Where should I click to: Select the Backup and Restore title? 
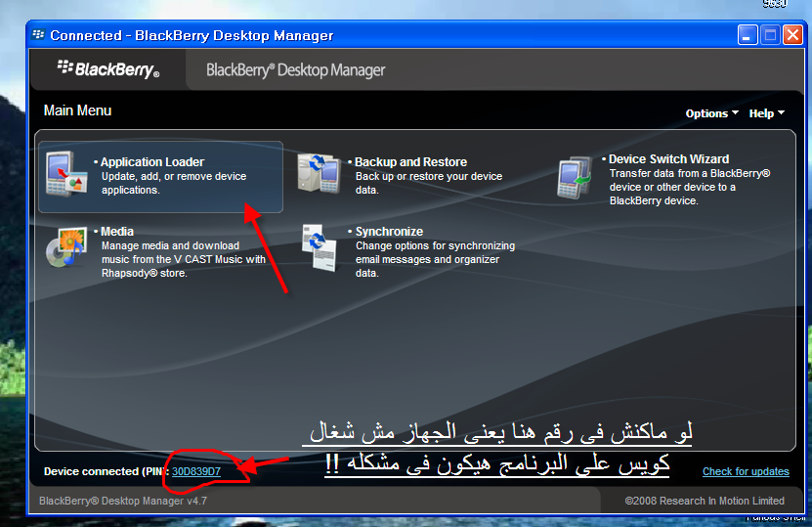[x=410, y=162]
